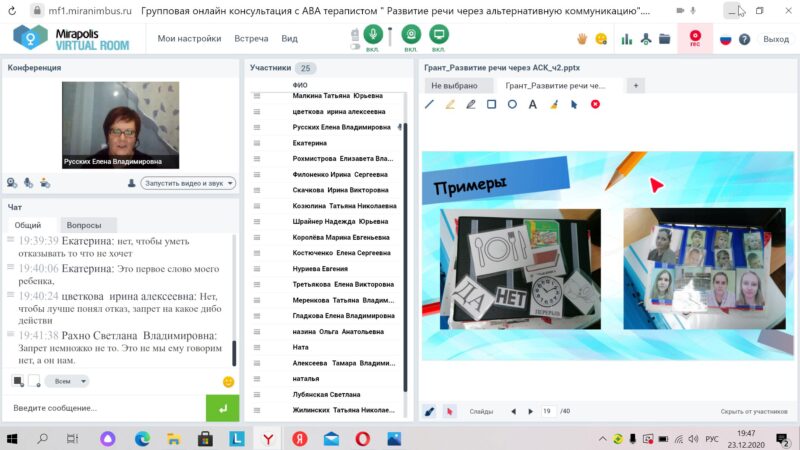Click the Введите сообщение input field
The width and height of the screenshot is (800, 450).
tap(105, 408)
